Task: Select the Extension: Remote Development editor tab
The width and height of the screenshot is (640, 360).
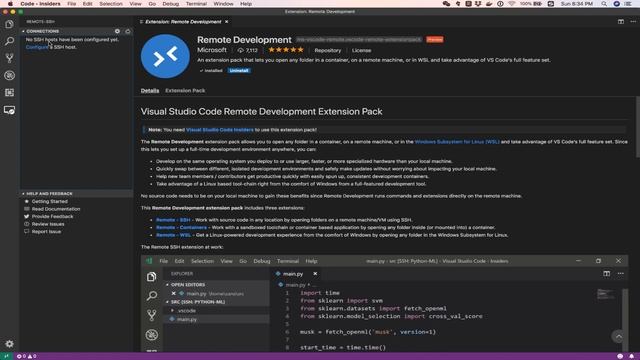Action: (183, 22)
